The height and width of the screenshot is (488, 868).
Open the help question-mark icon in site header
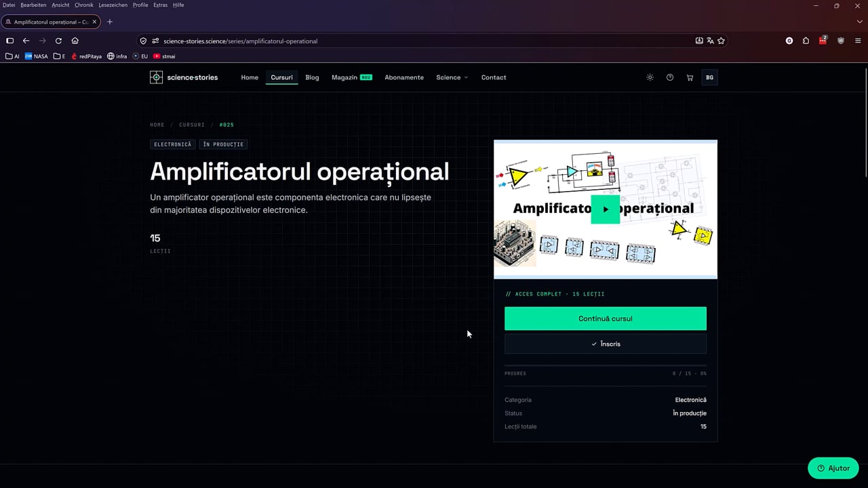pyautogui.click(x=670, y=77)
